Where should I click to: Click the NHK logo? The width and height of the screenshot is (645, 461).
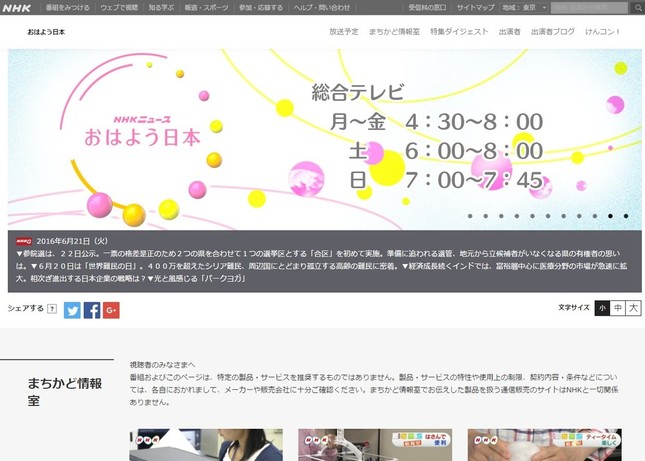[17, 7]
